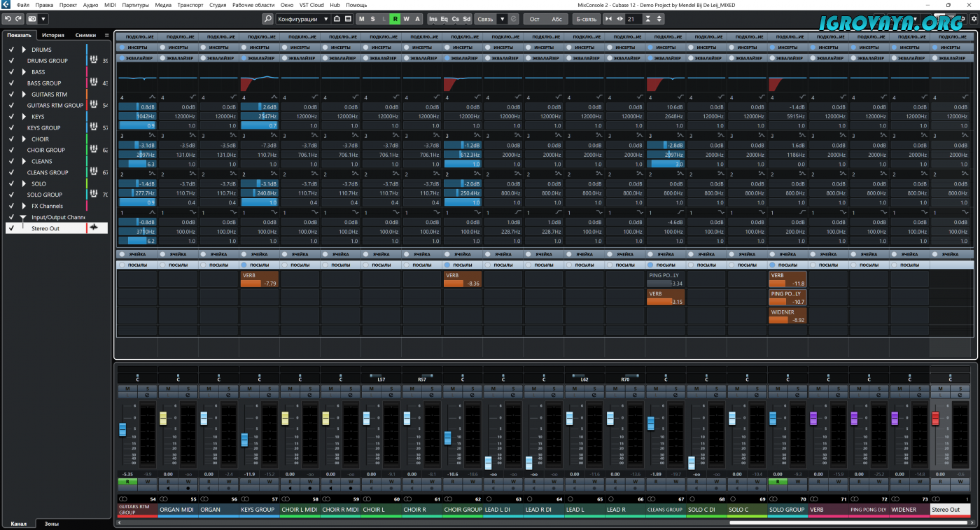This screenshot has width=980, height=530.
Task: Open edit channel settings on ORGAN MIDI
Action: [x=188, y=395]
